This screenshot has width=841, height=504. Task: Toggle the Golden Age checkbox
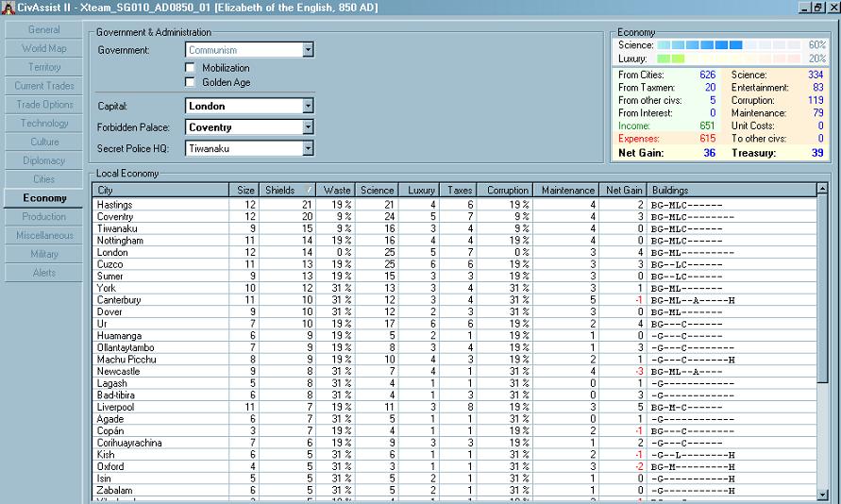pyautogui.click(x=190, y=82)
